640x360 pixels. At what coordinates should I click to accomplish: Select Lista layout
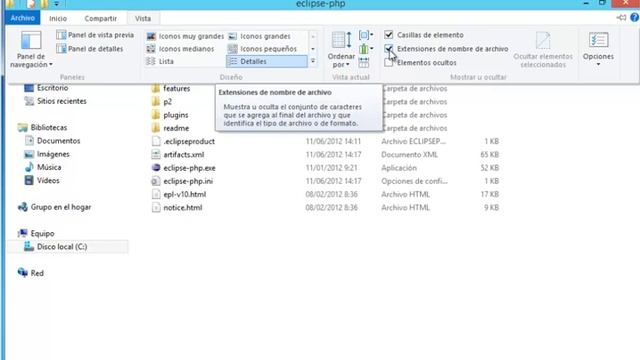160,61
